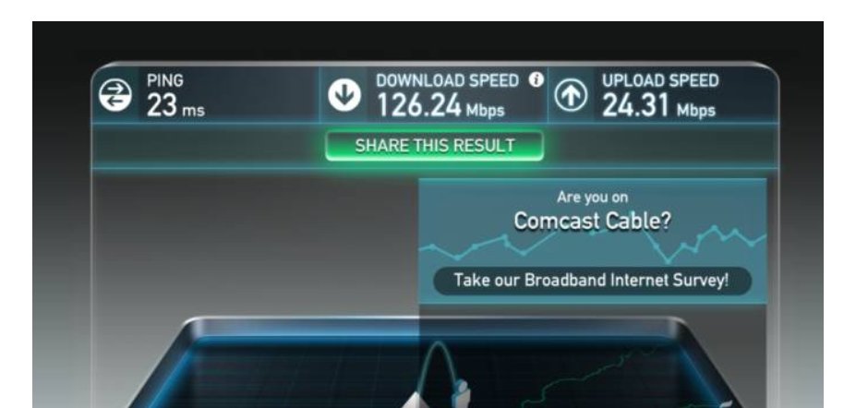Screen dimensions: 868x408
Task: Open the Take our Broadband Internet Survey button
Action: pyautogui.click(x=592, y=281)
